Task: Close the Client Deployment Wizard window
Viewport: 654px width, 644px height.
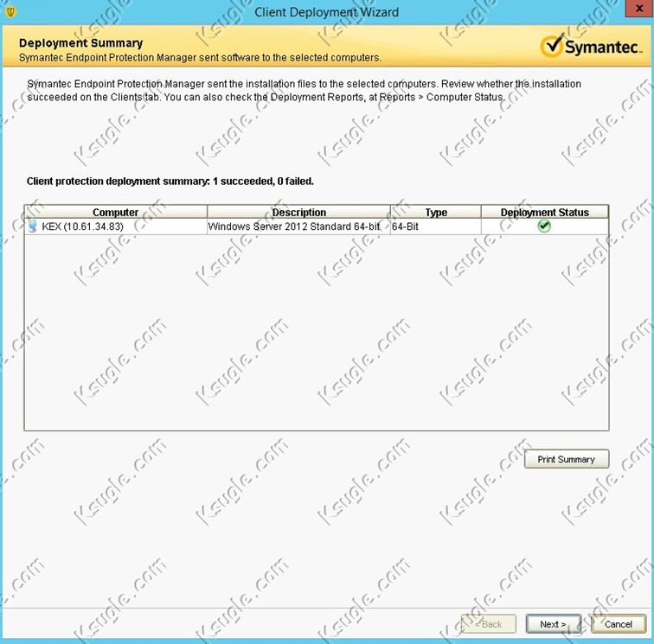Action: click(639, 9)
